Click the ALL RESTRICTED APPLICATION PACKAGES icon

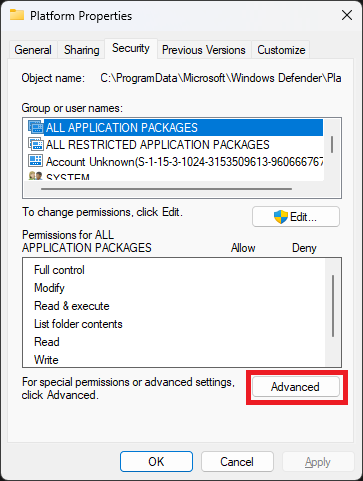(36, 144)
